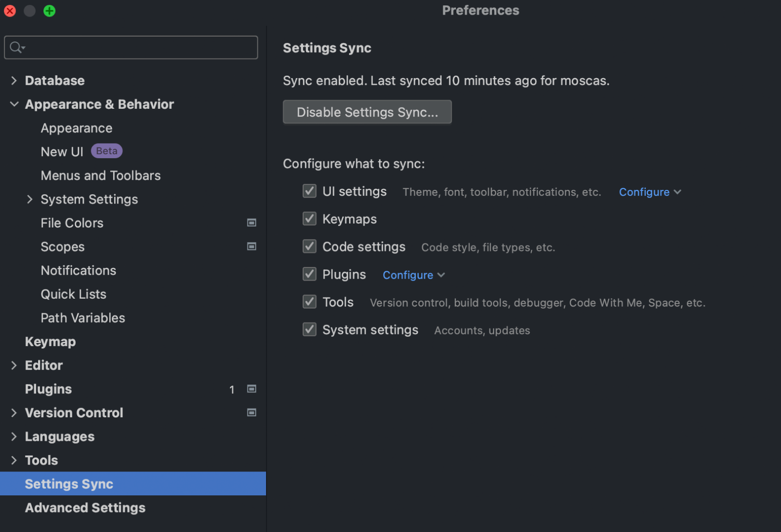Click project-level icon beside Plugins
781x532 pixels.
(252, 389)
